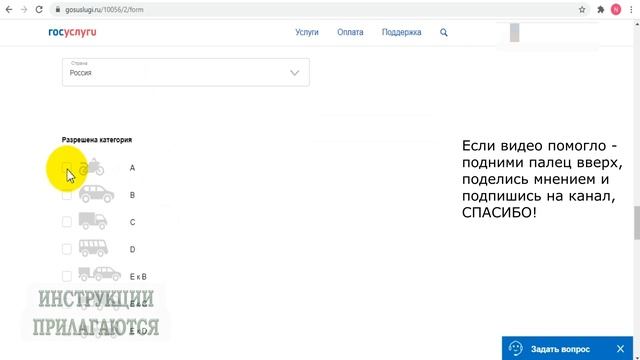Click the address bar URL gosuslugi.ru/10056/2/form
Screen dimensions: 640x360
coord(104,9)
